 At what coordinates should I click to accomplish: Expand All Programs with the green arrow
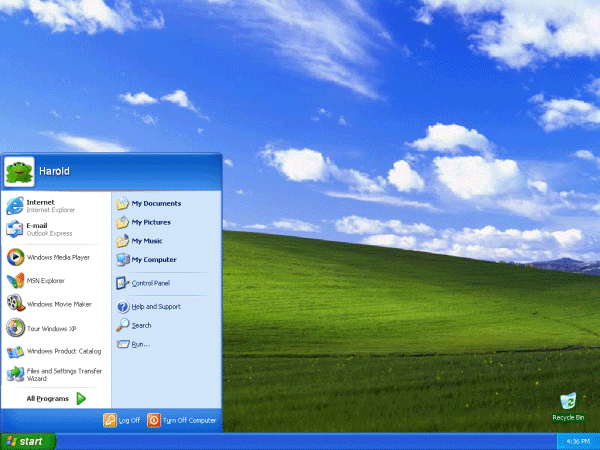pos(81,399)
